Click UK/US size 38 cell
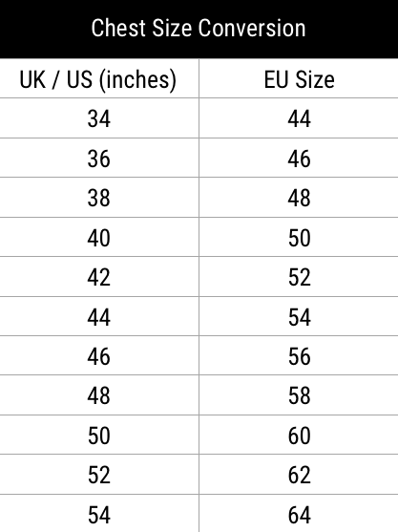 pyautogui.click(x=98, y=198)
